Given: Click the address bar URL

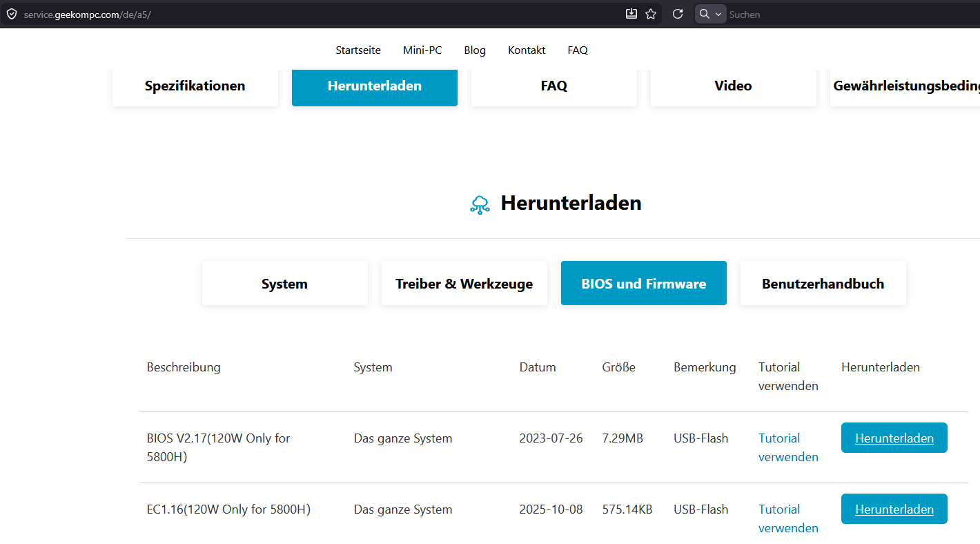Looking at the screenshot, I should point(87,14).
